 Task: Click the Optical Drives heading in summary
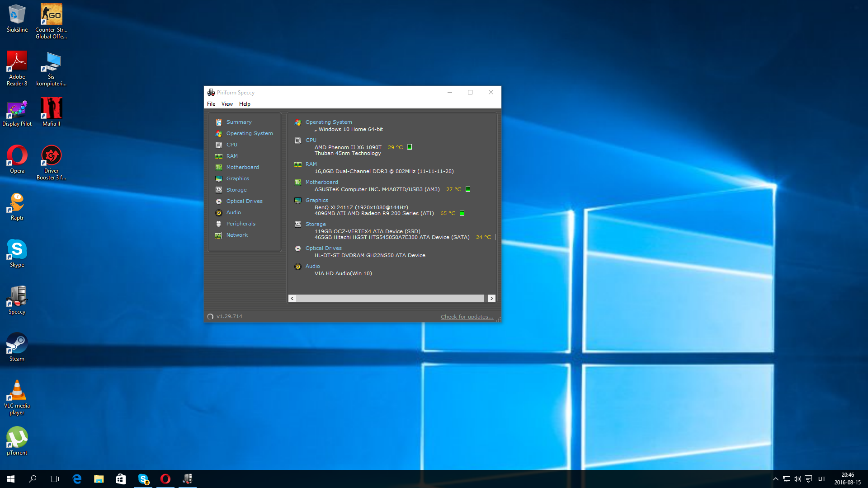[x=324, y=248]
